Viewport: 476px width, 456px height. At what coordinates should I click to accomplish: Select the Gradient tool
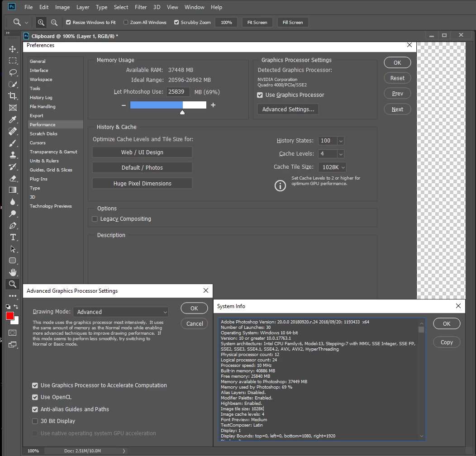(13, 190)
